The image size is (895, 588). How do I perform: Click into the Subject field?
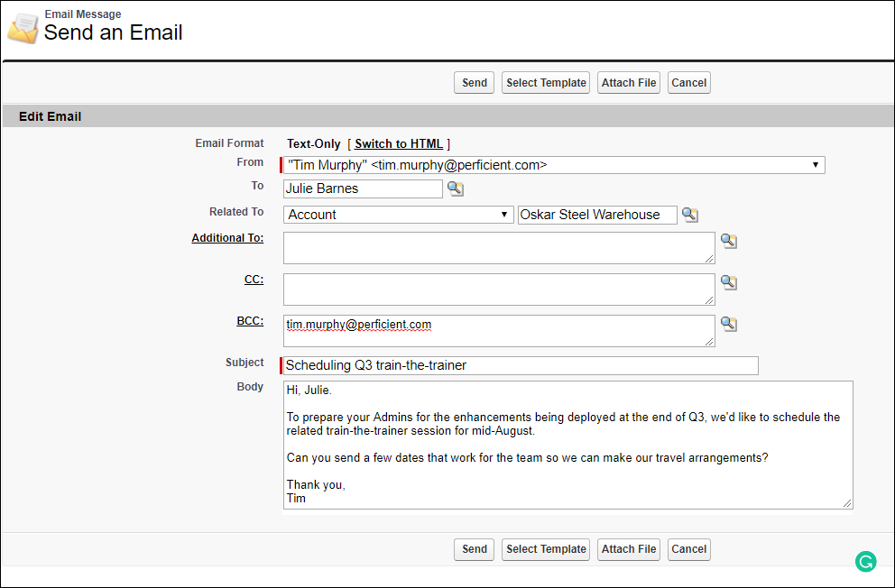(521, 365)
